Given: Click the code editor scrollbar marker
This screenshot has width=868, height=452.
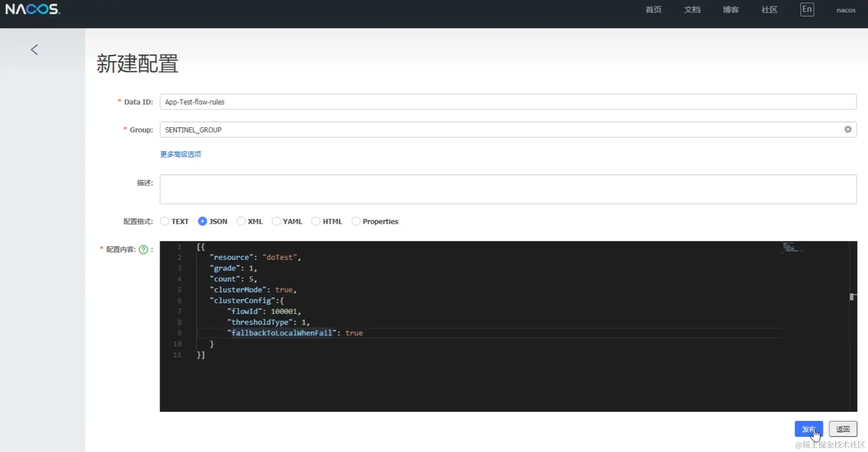Looking at the screenshot, I should click(852, 297).
